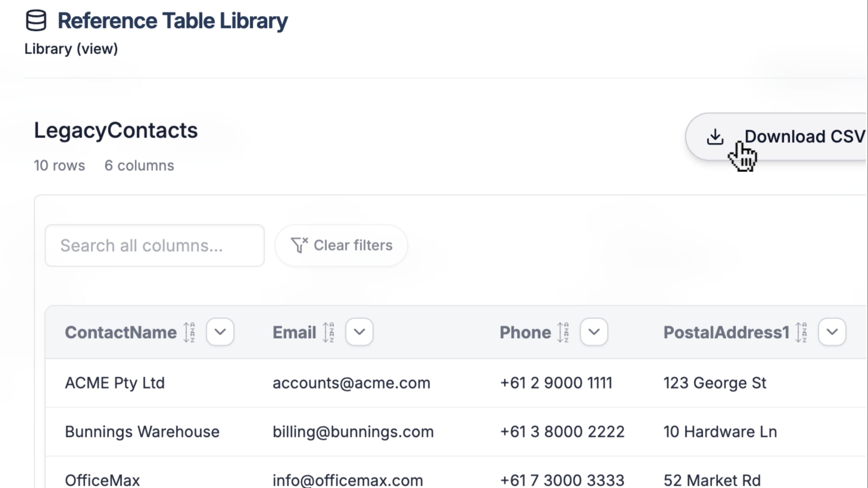The height and width of the screenshot is (488, 868).
Task: Sort the ContactName column using its sort icon
Action: [189, 332]
